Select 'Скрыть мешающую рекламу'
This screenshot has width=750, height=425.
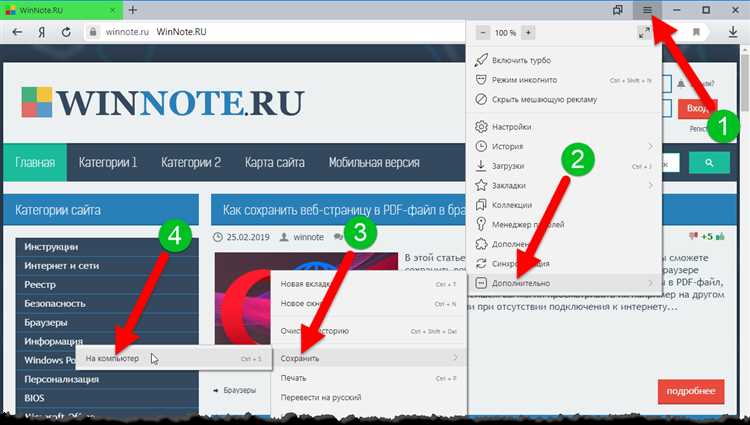[564, 99]
